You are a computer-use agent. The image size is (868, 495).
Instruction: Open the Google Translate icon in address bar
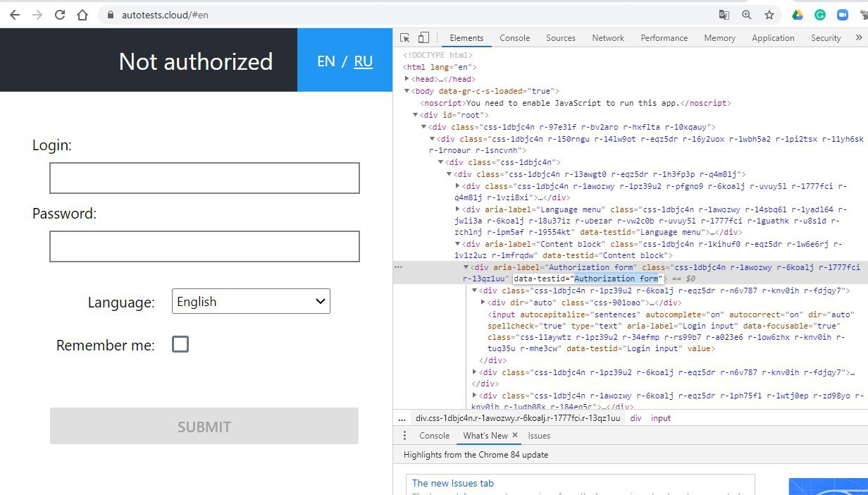724,15
